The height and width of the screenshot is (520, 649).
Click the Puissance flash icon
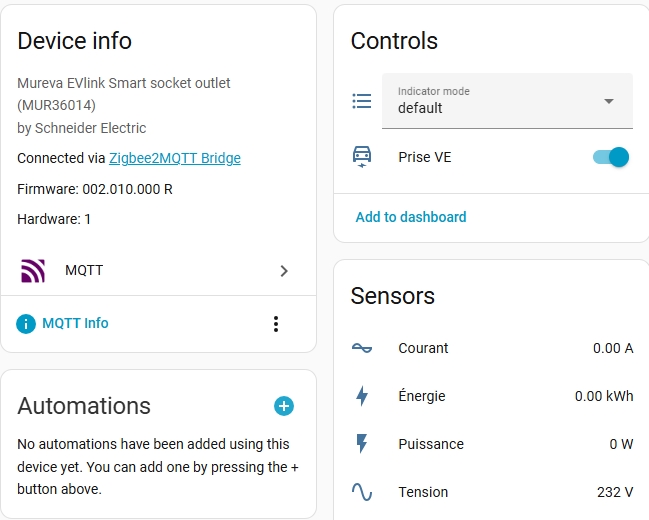tap(362, 444)
